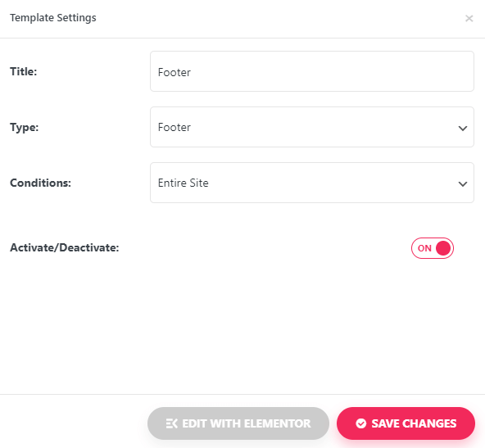Select the Entire Site text in Conditions
The width and height of the screenshot is (485, 448).
184,183
